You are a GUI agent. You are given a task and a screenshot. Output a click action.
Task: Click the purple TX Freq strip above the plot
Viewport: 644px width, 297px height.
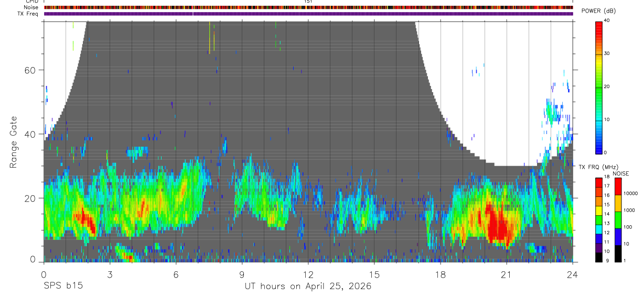[x=308, y=14]
